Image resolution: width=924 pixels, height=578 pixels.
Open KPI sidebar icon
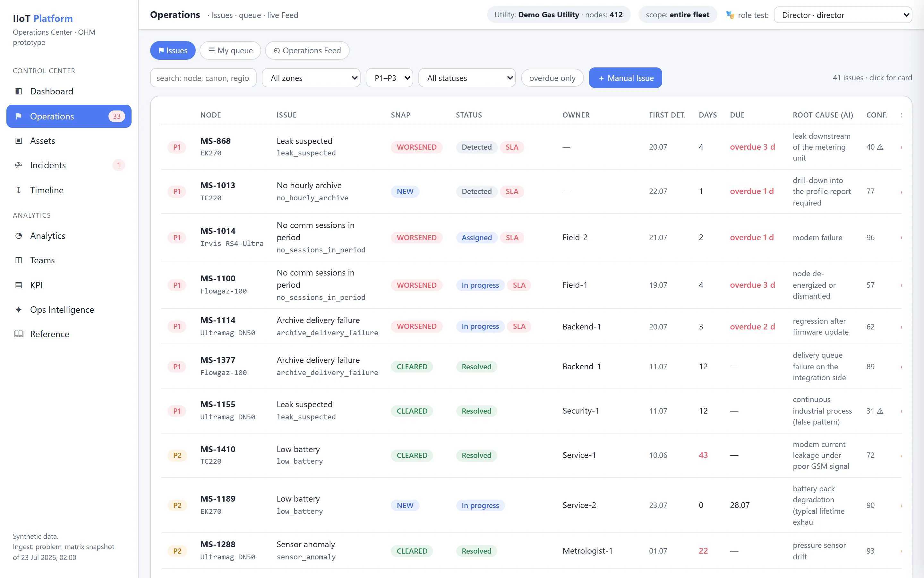[18, 285]
